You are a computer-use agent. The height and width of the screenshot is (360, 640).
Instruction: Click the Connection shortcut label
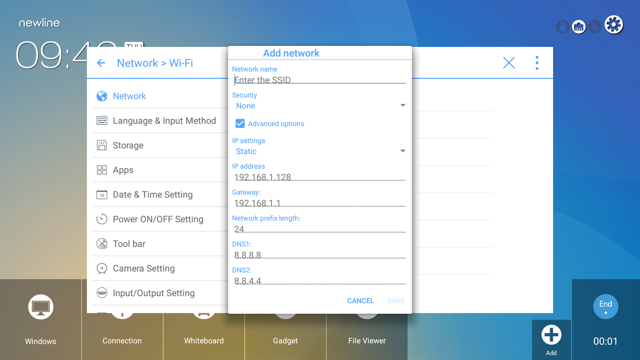click(x=122, y=340)
